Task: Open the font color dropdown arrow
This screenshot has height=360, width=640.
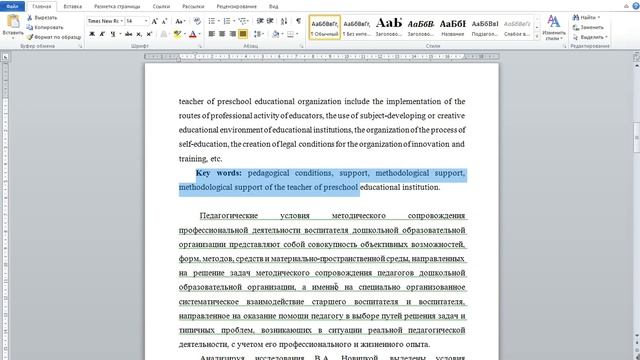Action: [x=200, y=34]
